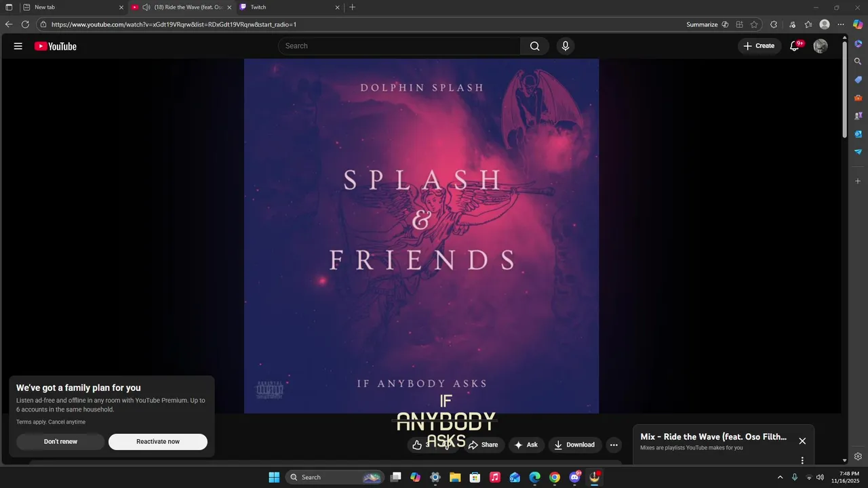The width and height of the screenshot is (868, 488).
Task: Open Edge sidebar search icon
Action: (x=858, y=62)
